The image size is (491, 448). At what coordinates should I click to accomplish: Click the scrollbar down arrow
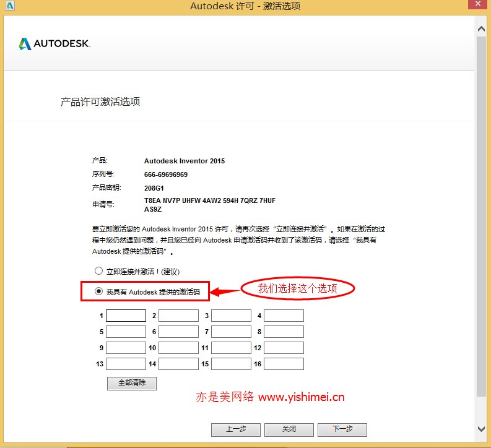[481, 429]
